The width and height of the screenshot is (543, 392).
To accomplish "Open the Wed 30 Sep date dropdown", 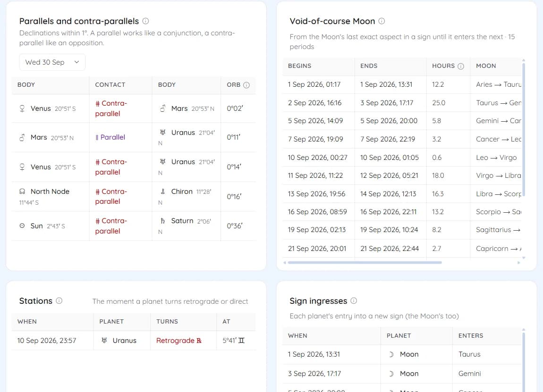I will pos(52,62).
